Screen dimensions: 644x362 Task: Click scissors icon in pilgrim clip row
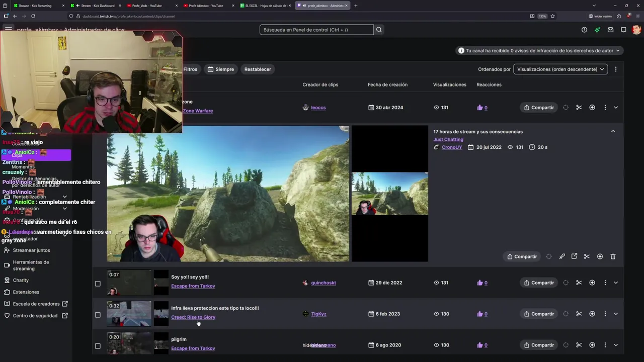point(579,345)
